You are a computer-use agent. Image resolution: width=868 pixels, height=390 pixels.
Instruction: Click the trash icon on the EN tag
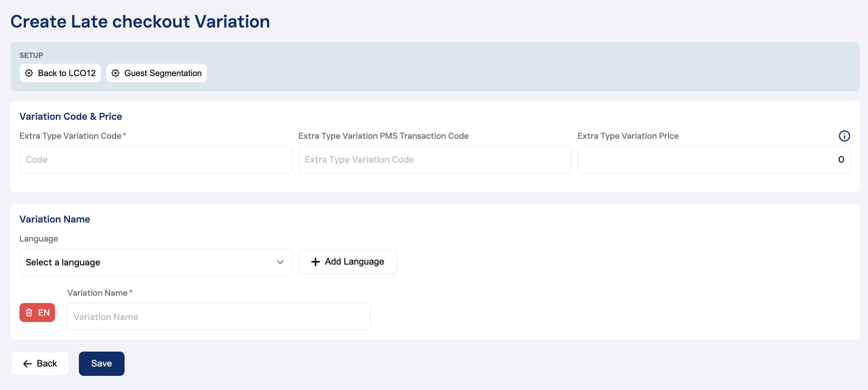point(29,313)
